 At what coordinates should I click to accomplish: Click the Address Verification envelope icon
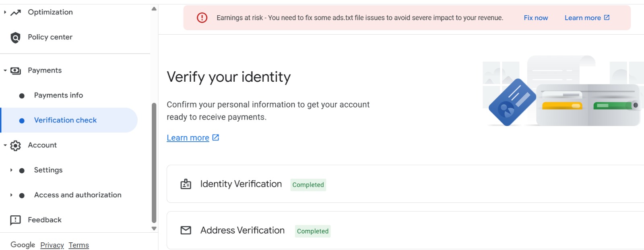(x=186, y=230)
